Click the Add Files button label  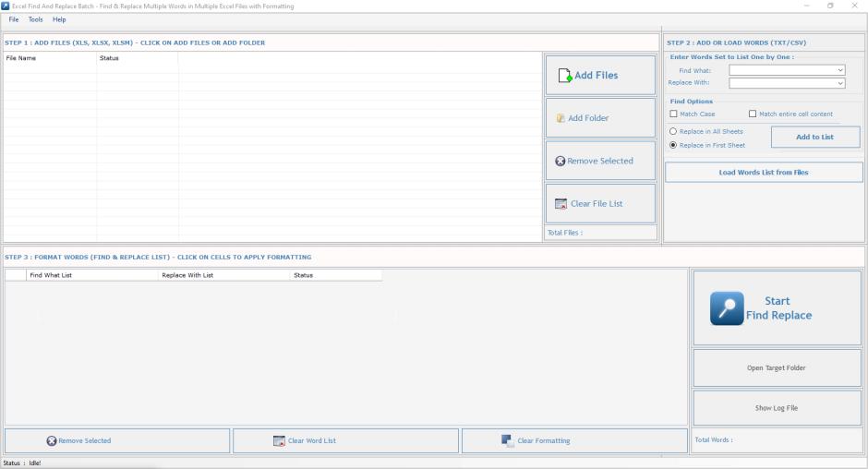(597, 76)
